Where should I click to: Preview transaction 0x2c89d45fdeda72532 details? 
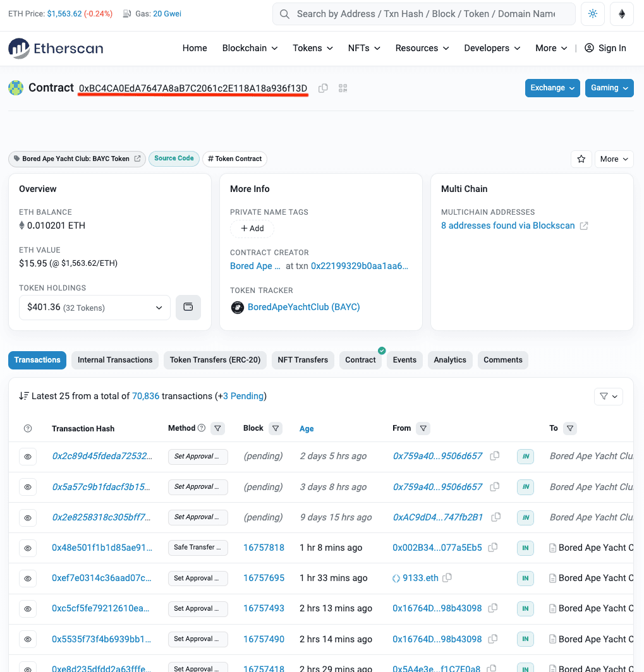tap(28, 457)
